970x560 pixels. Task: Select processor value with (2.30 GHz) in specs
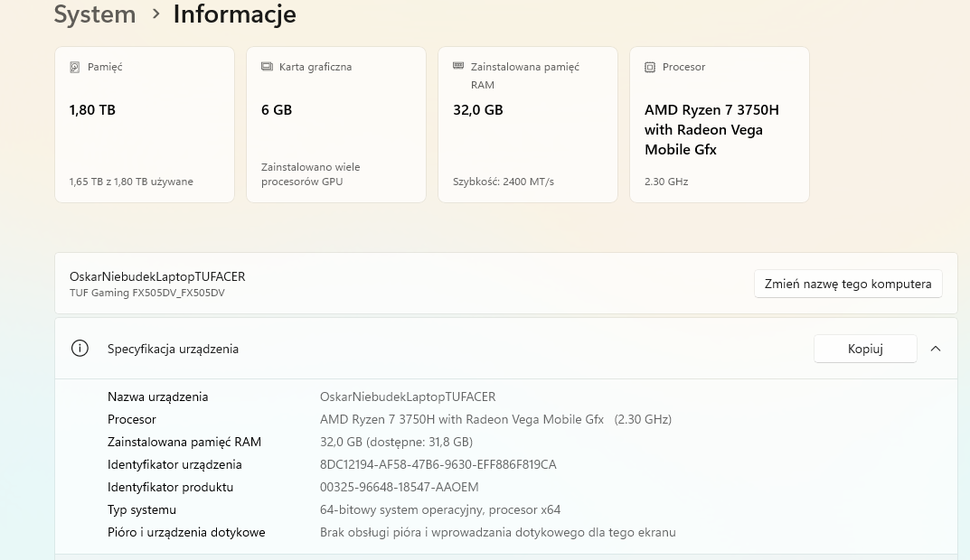pos(495,419)
